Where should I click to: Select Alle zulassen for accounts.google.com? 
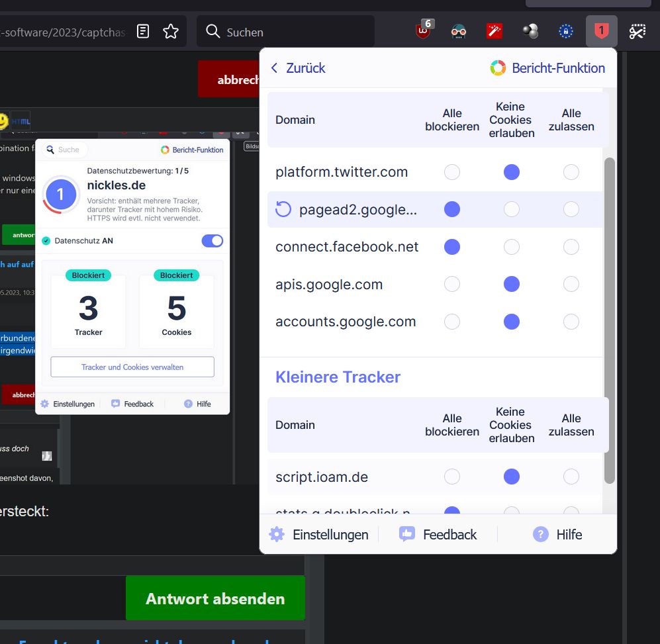pos(571,322)
